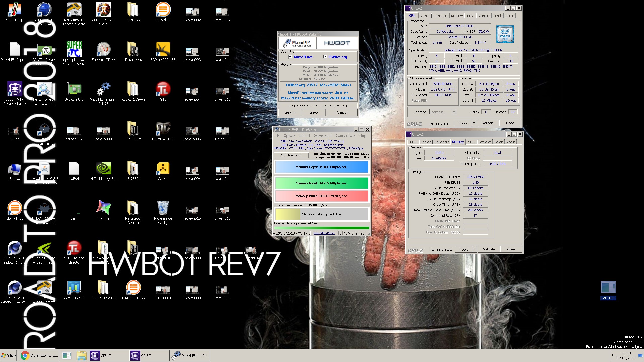This screenshot has height=362, width=644.
Task: Click Close in the CPU-Z Memory window
Action: [x=511, y=249]
